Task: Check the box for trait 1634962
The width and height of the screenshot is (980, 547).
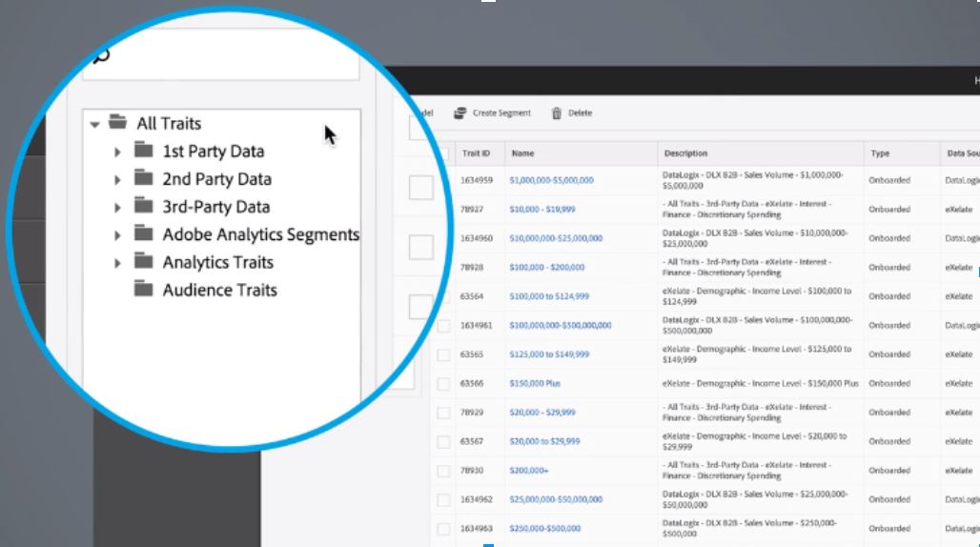Action: pyautogui.click(x=443, y=500)
